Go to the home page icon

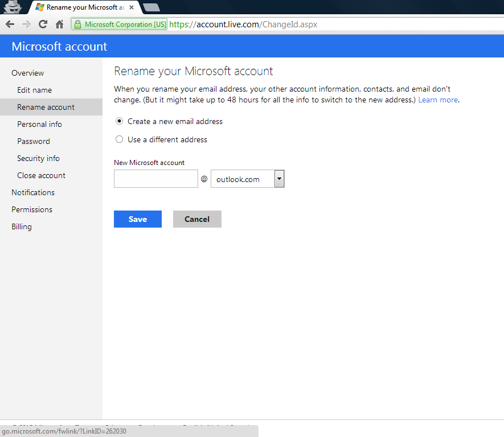point(59,24)
